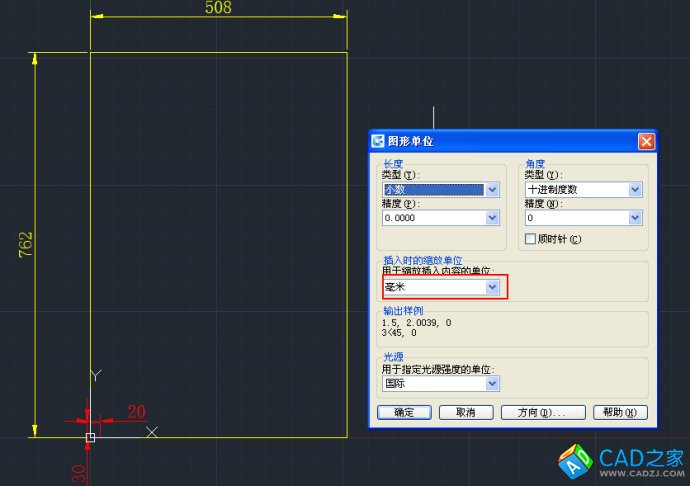
Task: Click the UCS origin square marker
Action: click(90, 437)
